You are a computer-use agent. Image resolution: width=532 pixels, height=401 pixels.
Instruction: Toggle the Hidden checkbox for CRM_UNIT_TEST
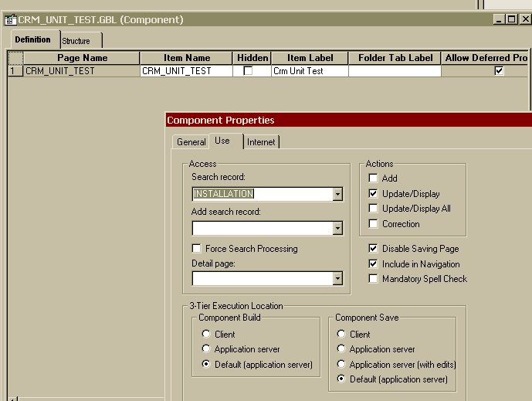(248, 71)
